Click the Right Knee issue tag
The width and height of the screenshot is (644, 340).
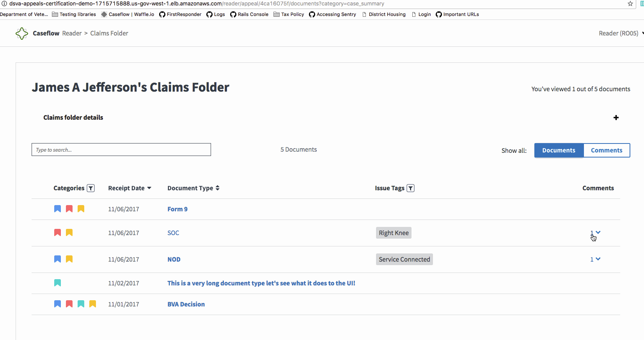pos(394,233)
